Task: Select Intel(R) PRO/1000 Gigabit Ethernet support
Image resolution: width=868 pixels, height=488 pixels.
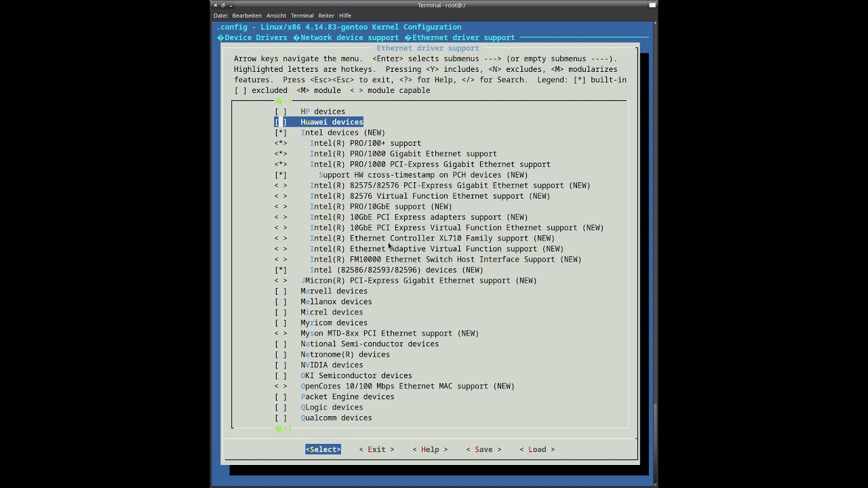Action: point(403,154)
